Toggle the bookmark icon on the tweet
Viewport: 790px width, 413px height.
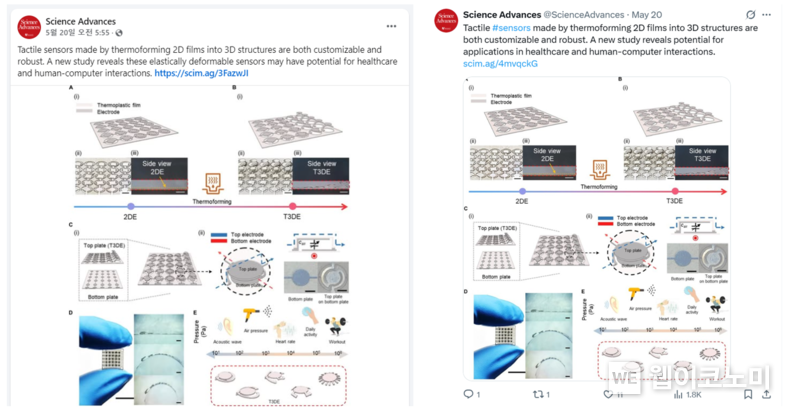coord(748,394)
